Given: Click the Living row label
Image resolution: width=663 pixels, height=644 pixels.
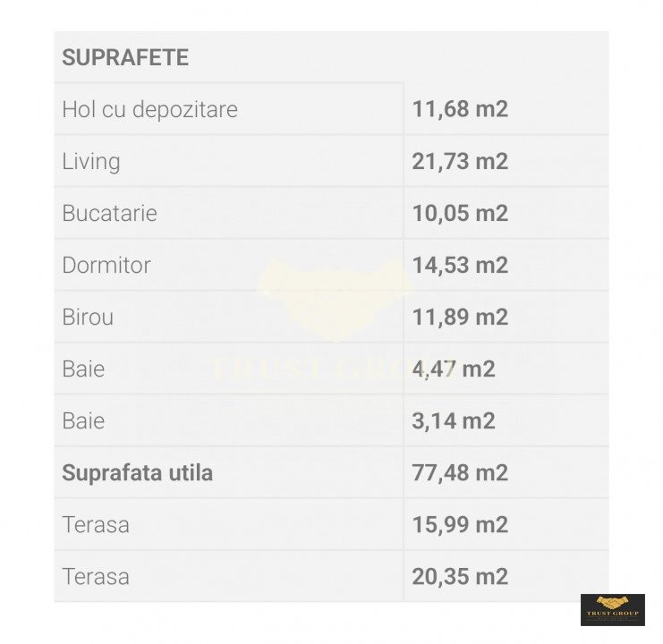Looking at the screenshot, I should coord(91,162).
